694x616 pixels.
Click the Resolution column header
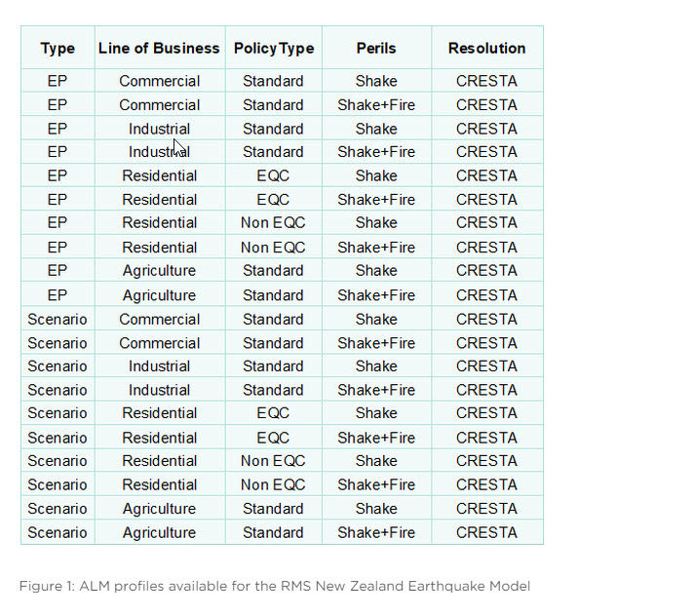tap(486, 48)
